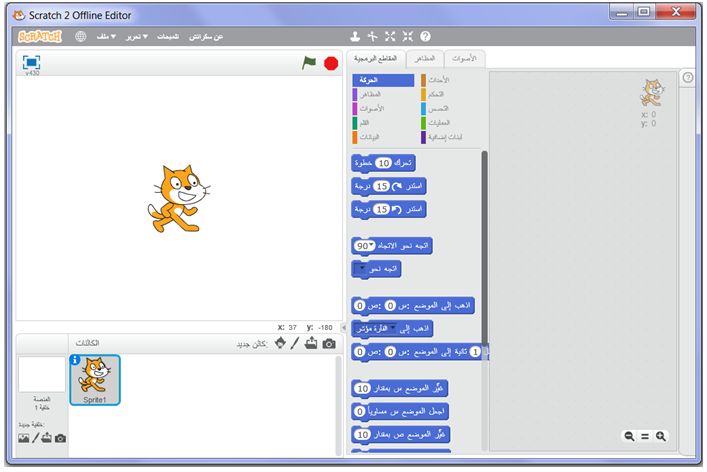Open Sprite1 info with the blue i icon
The image size is (707, 472).
point(75,360)
